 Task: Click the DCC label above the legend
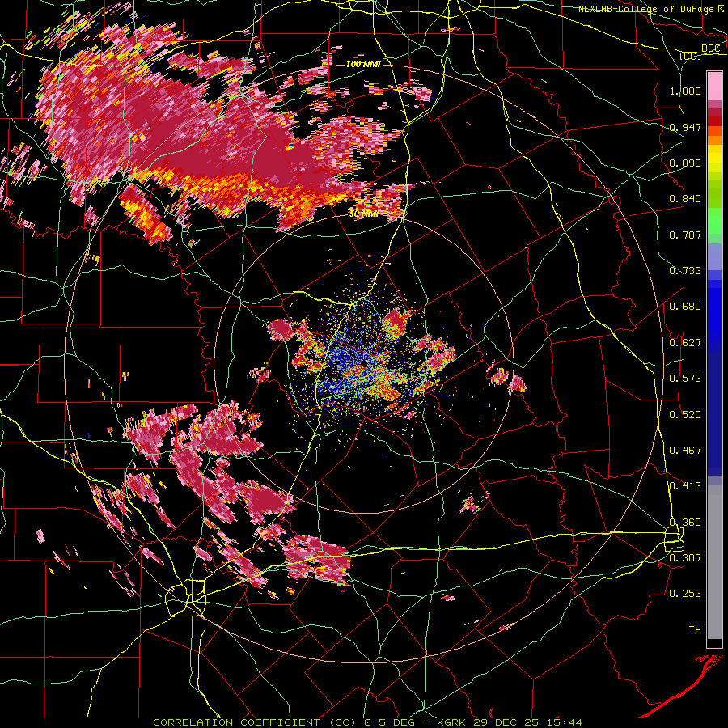[x=710, y=49]
